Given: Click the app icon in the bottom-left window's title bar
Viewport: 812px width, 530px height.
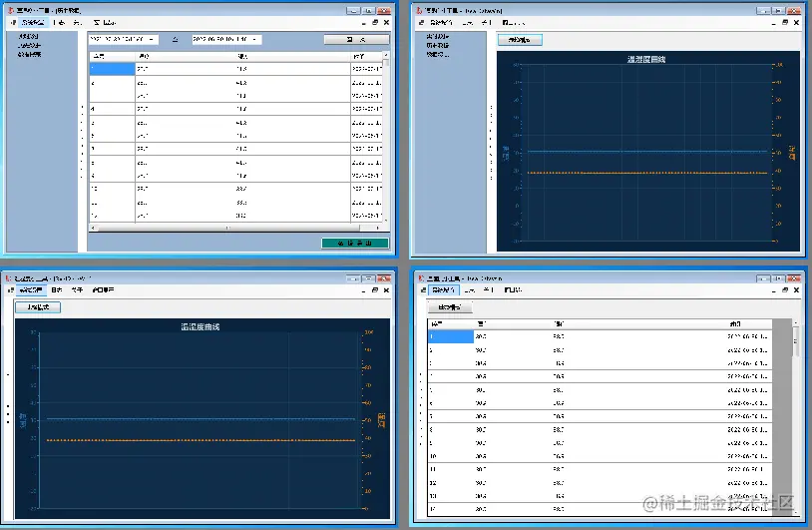Looking at the screenshot, I should pyautogui.click(x=8, y=278).
